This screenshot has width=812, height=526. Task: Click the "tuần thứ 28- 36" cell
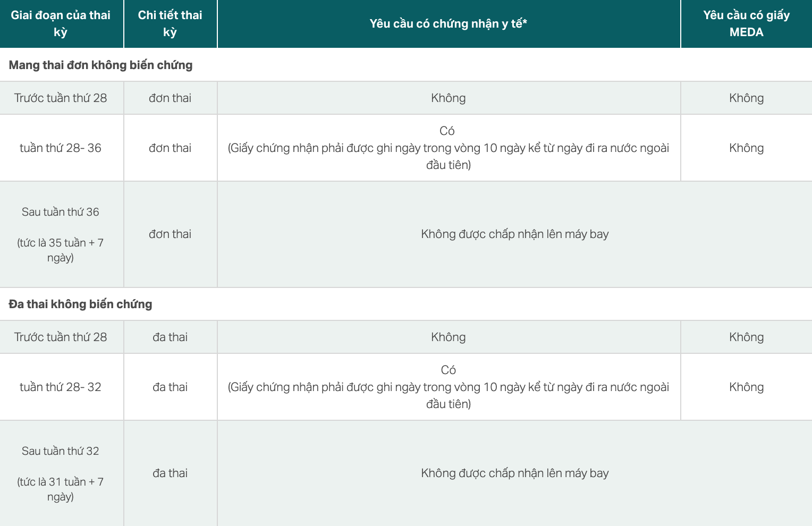coord(61,148)
